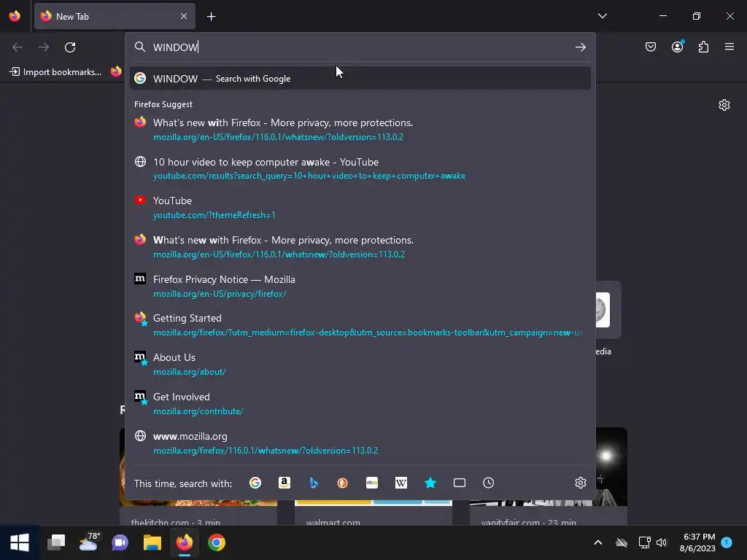The width and height of the screenshot is (747, 560).
Task: Open first What's new with Firefox suggestion
Action: [x=360, y=130]
